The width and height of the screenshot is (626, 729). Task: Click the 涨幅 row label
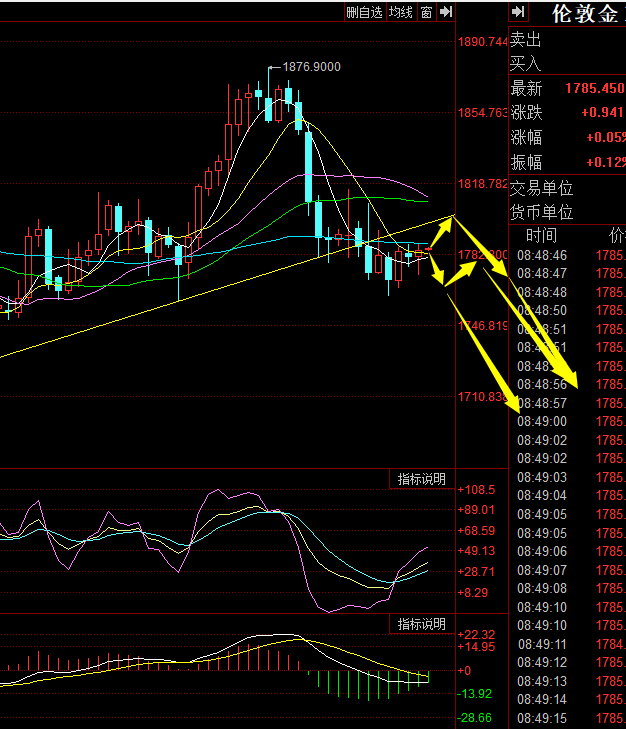coord(526,137)
